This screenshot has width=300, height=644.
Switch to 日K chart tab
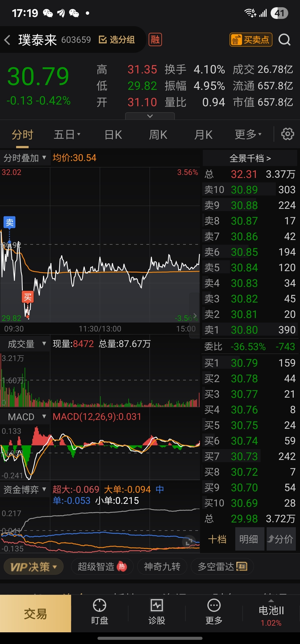pos(113,135)
